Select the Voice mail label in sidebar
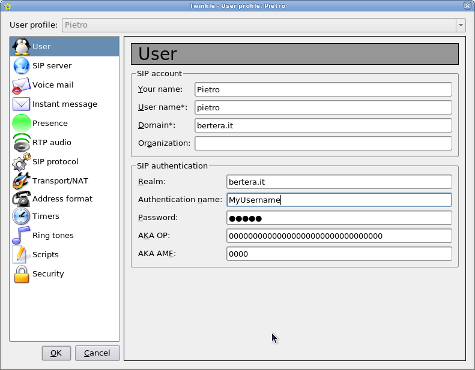Image resolution: width=475 pixels, height=370 pixels. point(53,85)
